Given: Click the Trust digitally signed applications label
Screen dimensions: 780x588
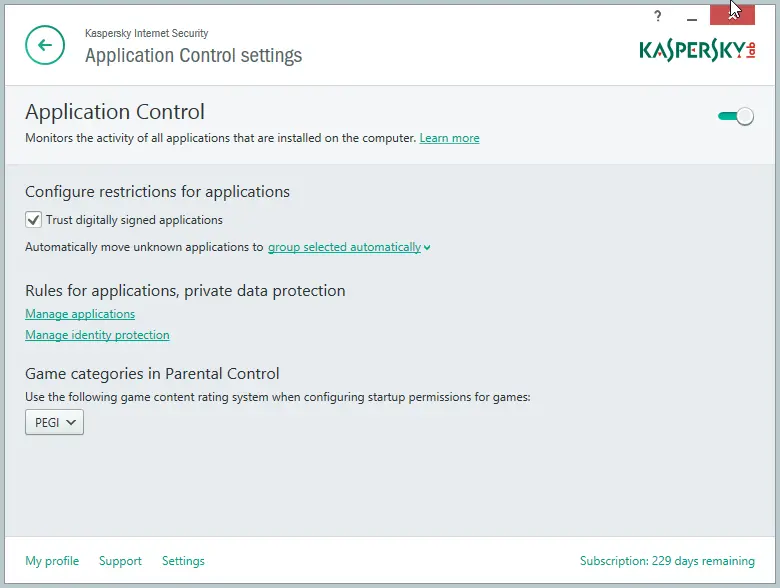Looking at the screenshot, I should pos(134,220).
